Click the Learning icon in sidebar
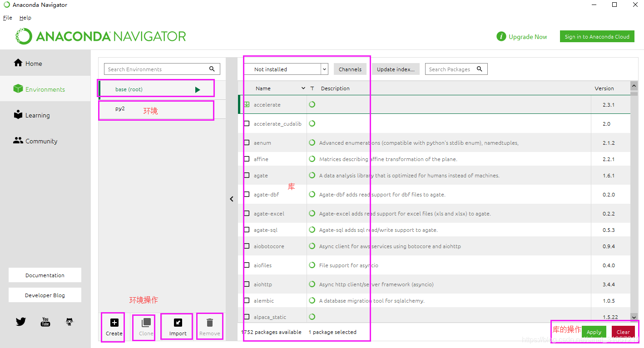The height and width of the screenshot is (348, 644). click(x=18, y=114)
